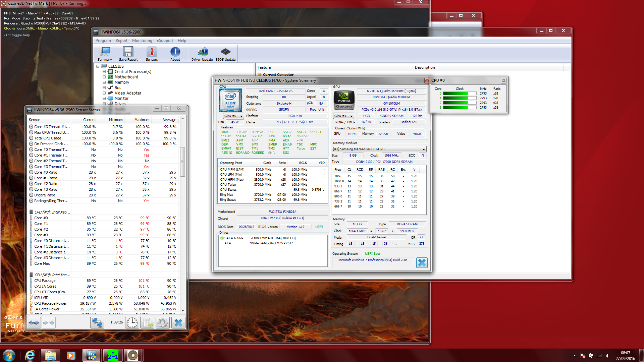Open the Program menu
The image size is (644, 362).
point(103,41)
